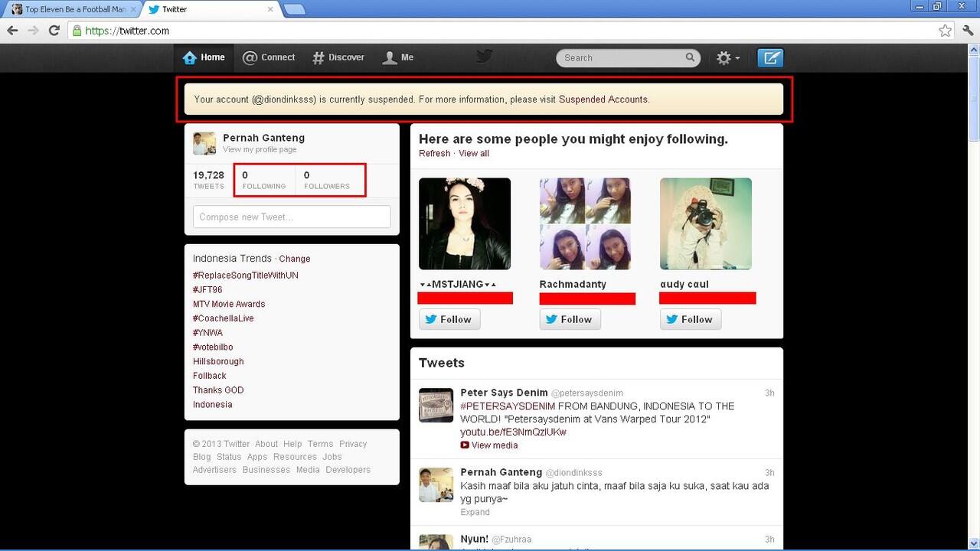The height and width of the screenshot is (551, 980).
Task: Open trend Follback
Action: tap(210, 376)
